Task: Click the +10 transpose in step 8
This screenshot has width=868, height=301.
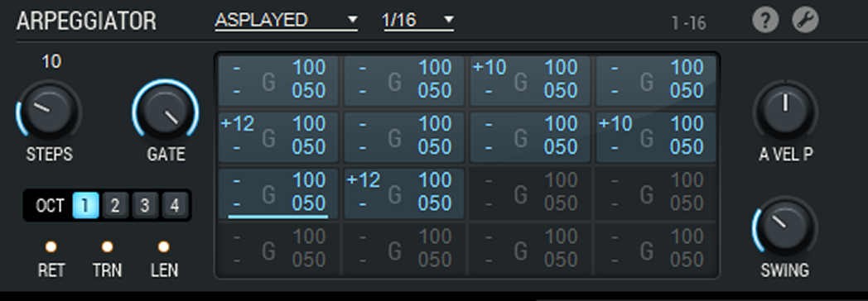Action: pos(615,124)
